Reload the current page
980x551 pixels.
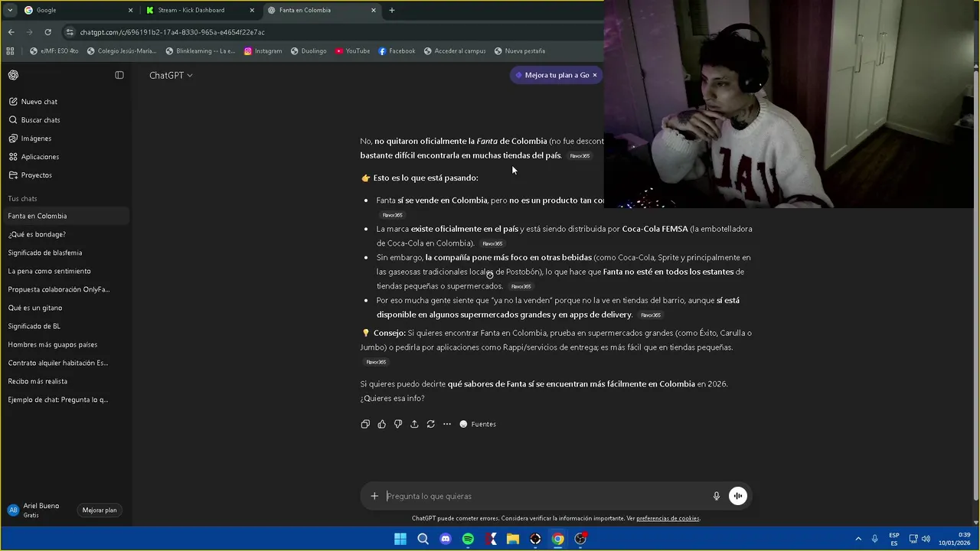pos(47,32)
